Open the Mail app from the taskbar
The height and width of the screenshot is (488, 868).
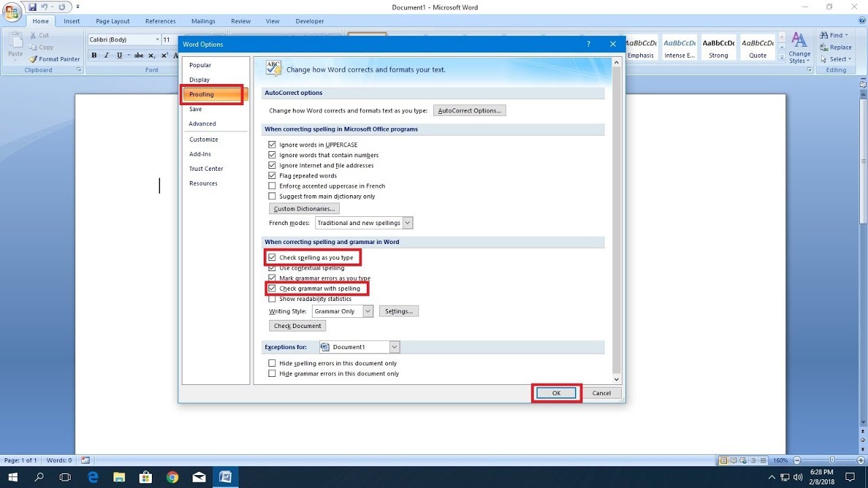tap(199, 477)
